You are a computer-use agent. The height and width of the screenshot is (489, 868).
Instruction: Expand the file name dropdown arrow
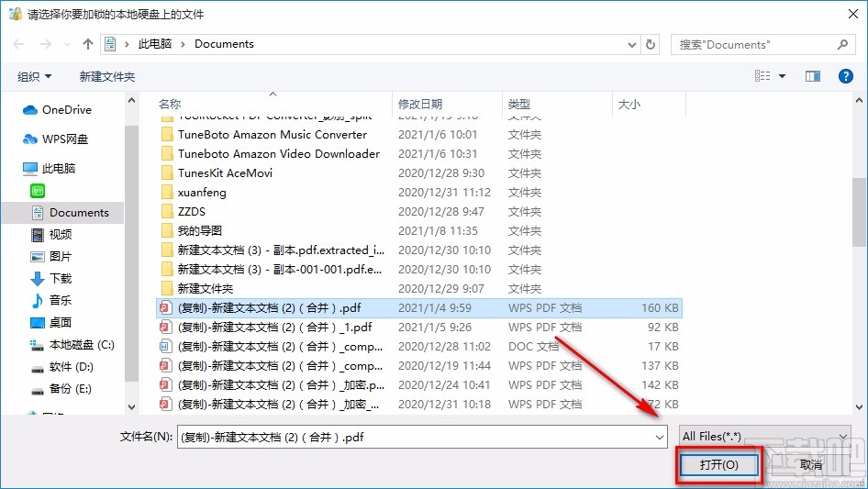(x=660, y=438)
